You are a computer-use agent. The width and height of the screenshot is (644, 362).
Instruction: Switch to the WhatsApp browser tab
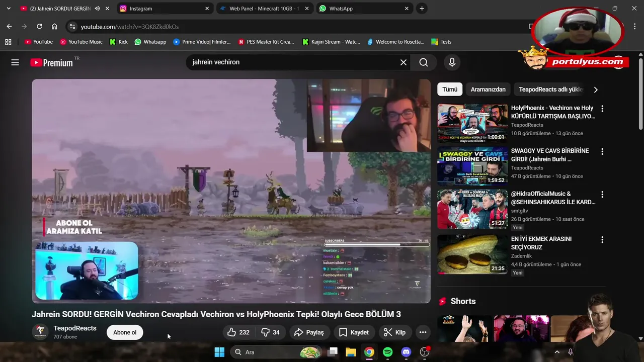[365, 9]
